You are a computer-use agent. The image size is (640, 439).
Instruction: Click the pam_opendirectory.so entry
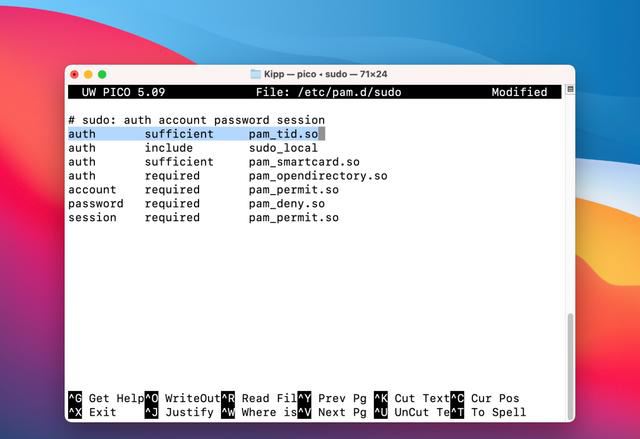[318, 176]
